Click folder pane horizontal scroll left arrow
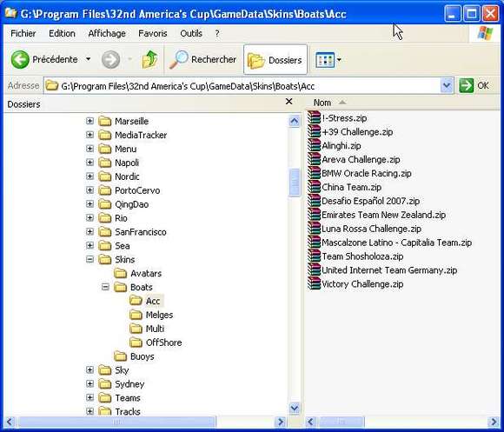The height and width of the screenshot is (432, 504). [10, 422]
